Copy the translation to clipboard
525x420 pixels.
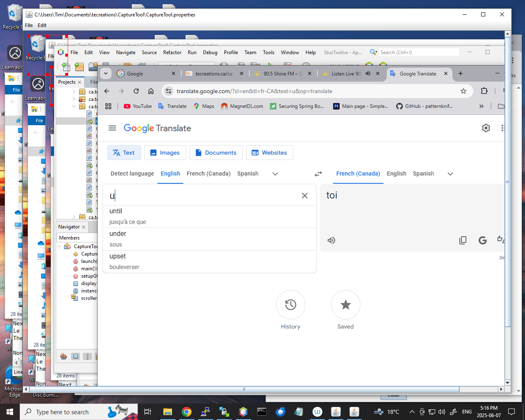[x=463, y=240]
